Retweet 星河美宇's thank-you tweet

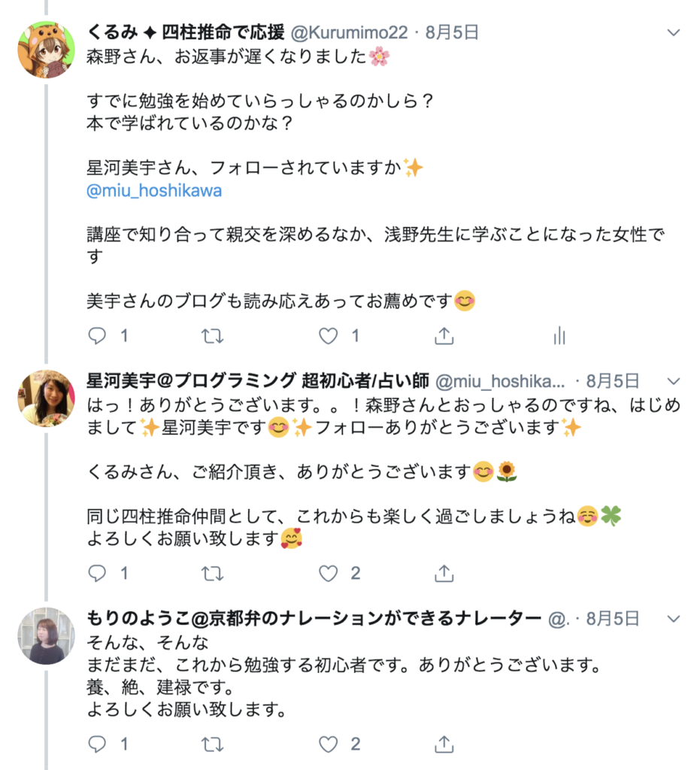point(214,574)
